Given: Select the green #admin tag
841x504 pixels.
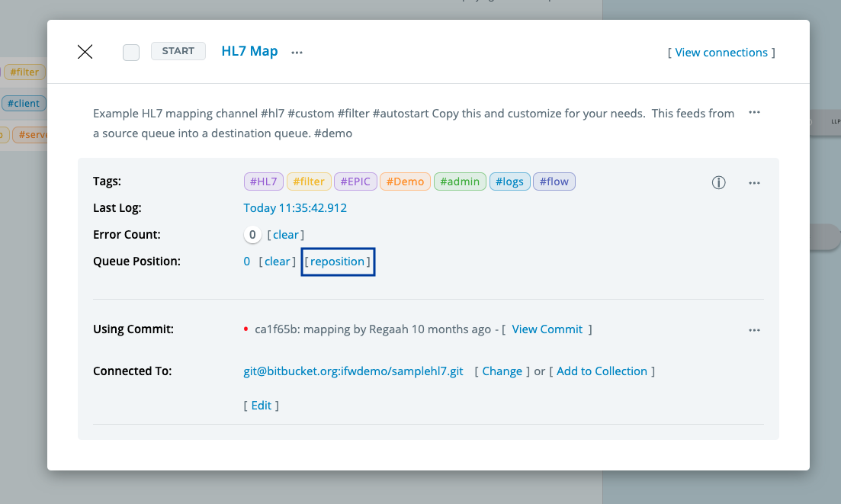Looking at the screenshot, I should pyautogui.click(x=459, y=181).
